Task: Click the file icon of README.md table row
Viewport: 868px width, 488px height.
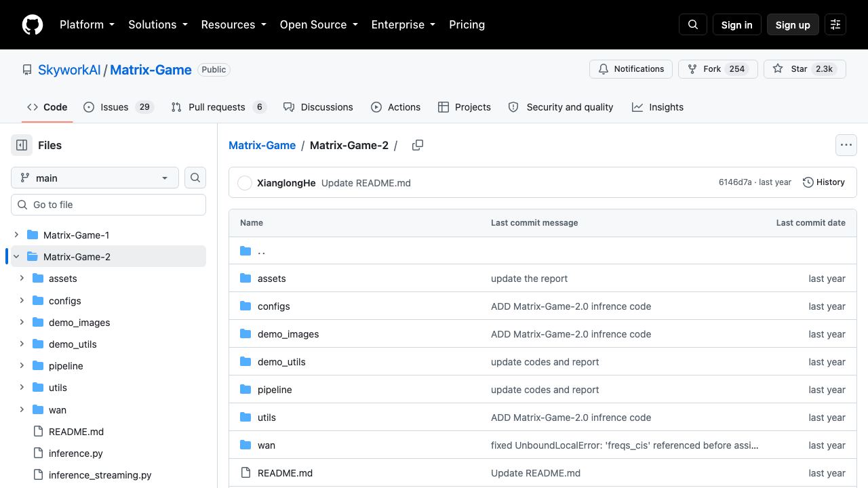Action: coord(245,473)
